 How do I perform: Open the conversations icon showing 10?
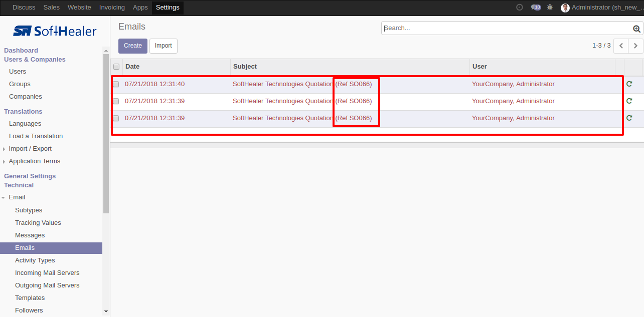point(536,7)
